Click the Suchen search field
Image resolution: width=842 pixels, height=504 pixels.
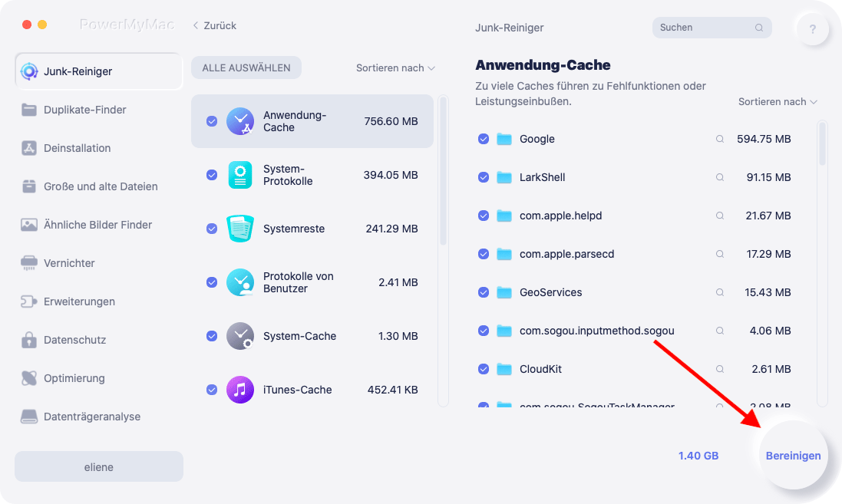(712, 28)
